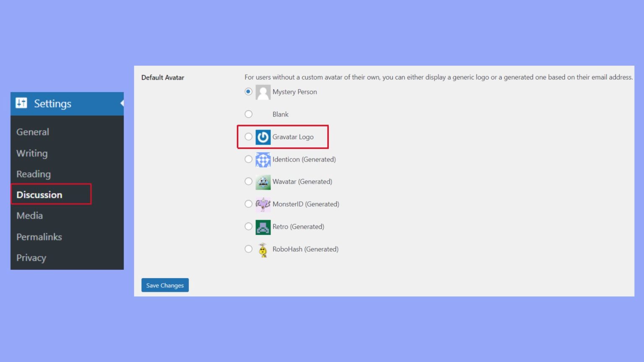644x362 pixels.
Task: Click the Gravatar power-button logo icon
Action: (x=262, y=137)
